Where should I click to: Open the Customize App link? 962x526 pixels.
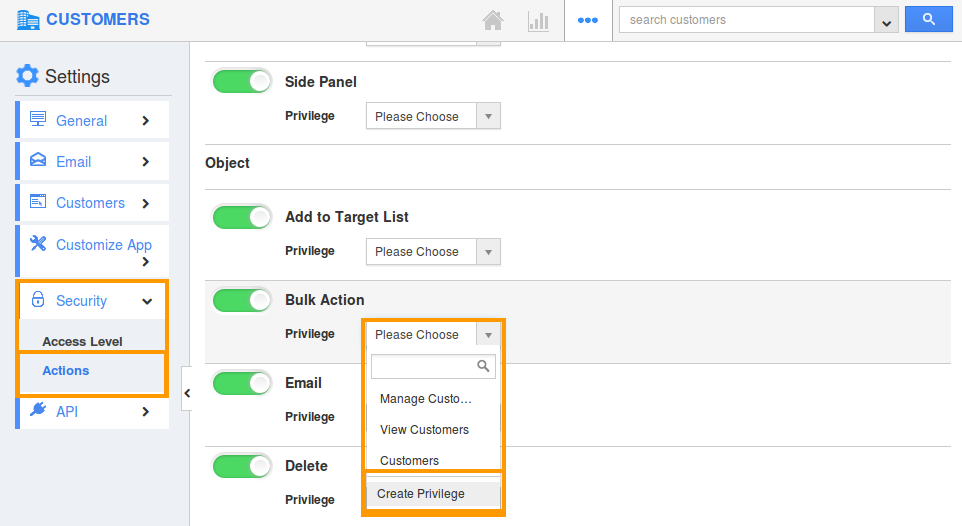pos(104,245)
